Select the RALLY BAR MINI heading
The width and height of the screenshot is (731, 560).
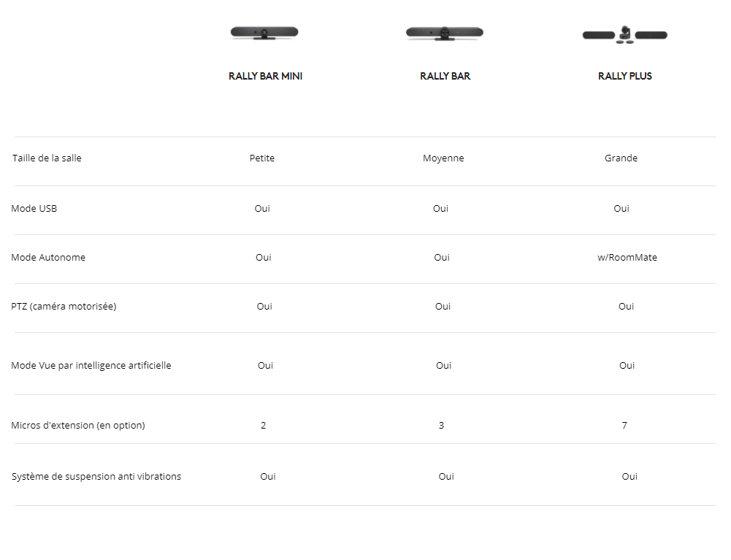click(265, 76)
